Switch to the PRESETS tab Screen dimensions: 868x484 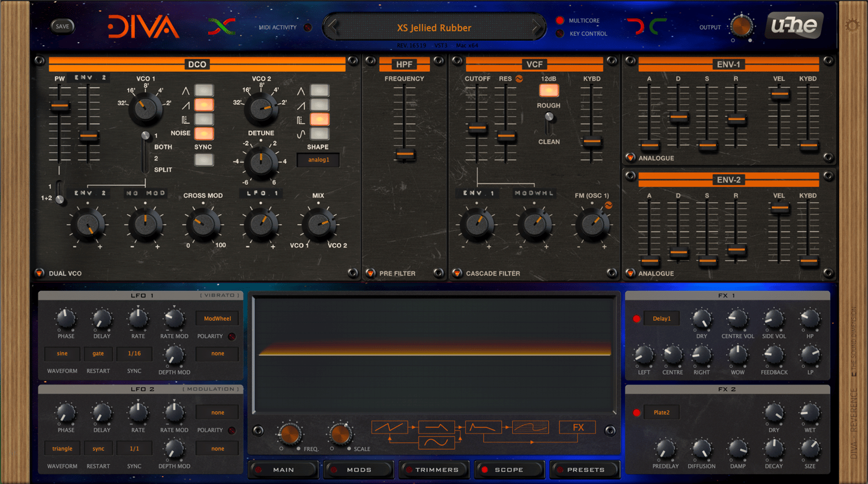[584, 470]
